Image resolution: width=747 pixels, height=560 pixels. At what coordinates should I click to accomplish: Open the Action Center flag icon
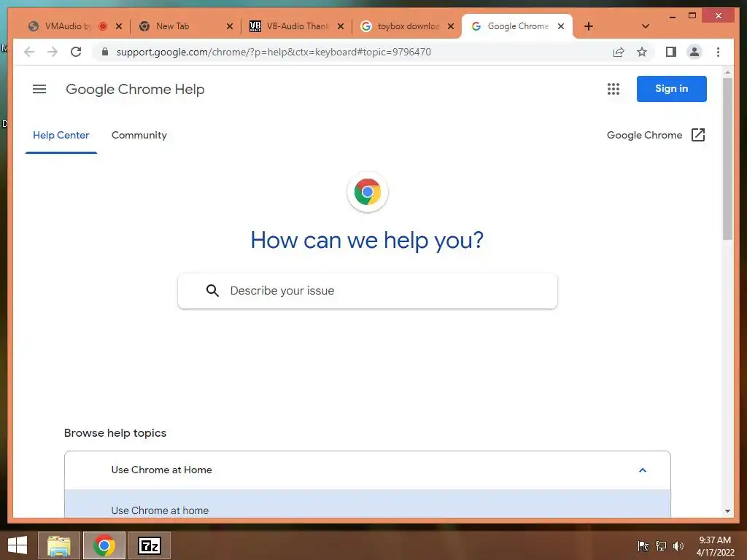pyautogui.click(x=643, y=546)
